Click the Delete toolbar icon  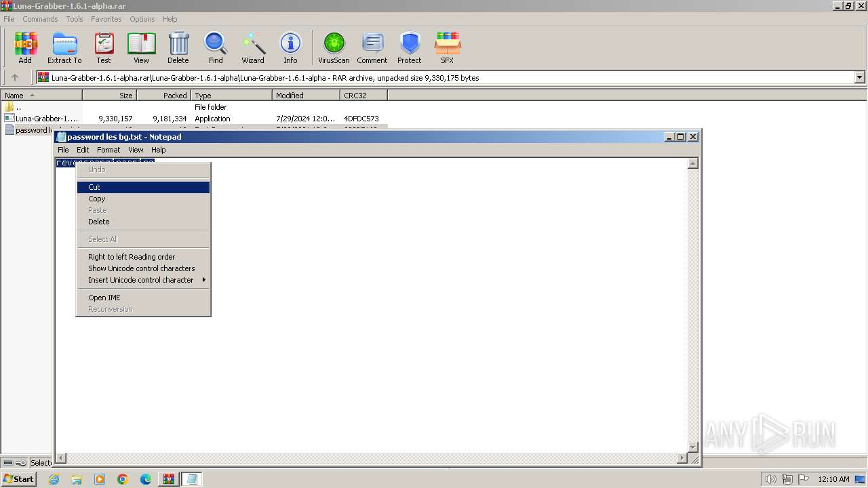[x=178, y=48]
